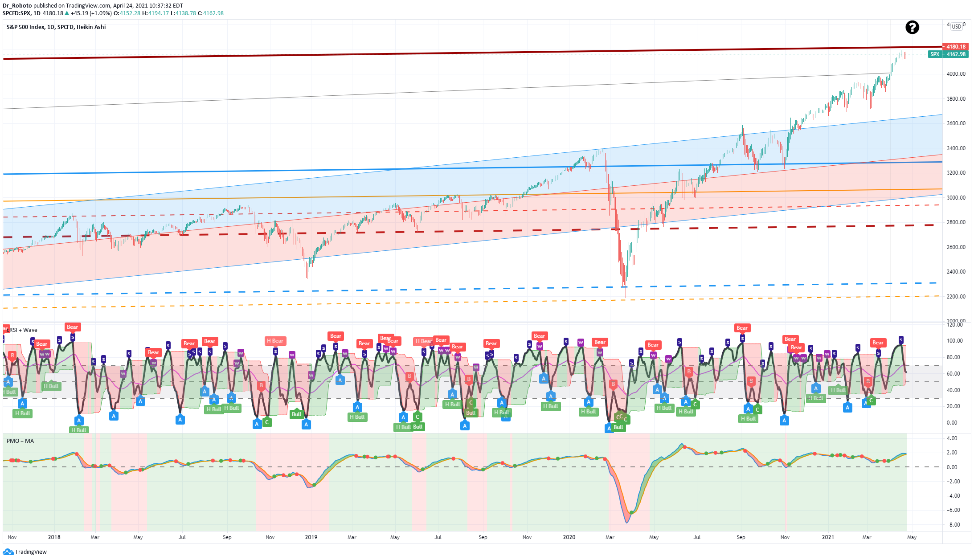Click the 2021 label on time axis
The image size is (974, 560).
click(x=828, y=537)
